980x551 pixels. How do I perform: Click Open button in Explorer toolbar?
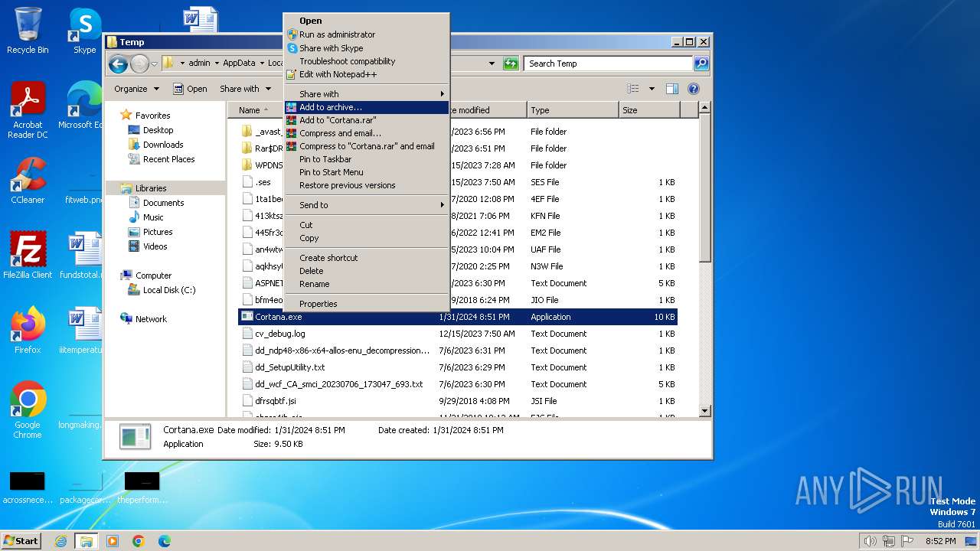pyautogui.click(x=190, y=89)
